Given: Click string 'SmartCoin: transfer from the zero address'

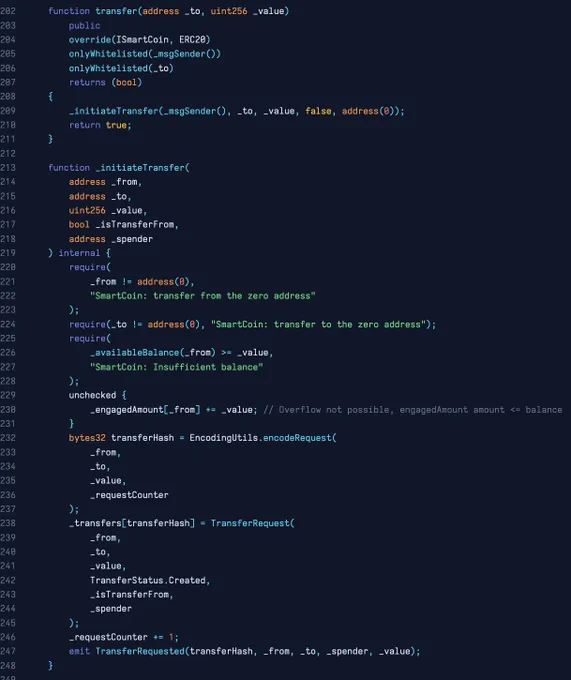Looking at the screenshot, I should (202, 296).
